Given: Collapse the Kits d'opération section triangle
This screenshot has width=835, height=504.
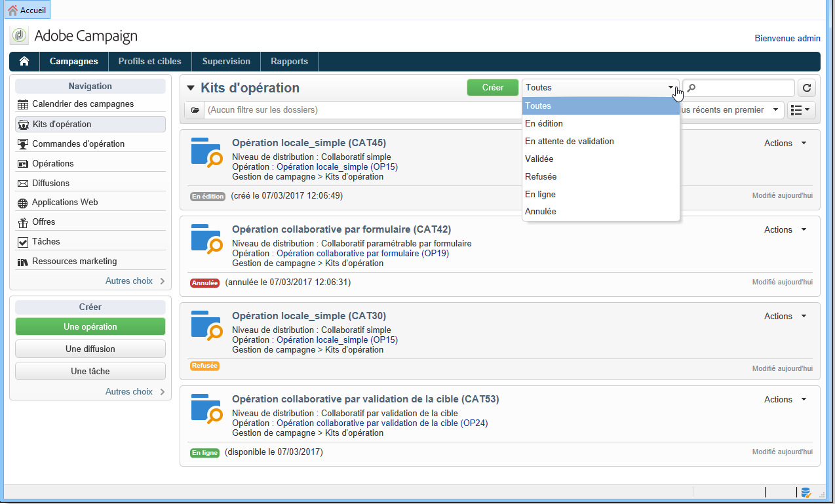Looking at the screenshot, I should point(191,88).
